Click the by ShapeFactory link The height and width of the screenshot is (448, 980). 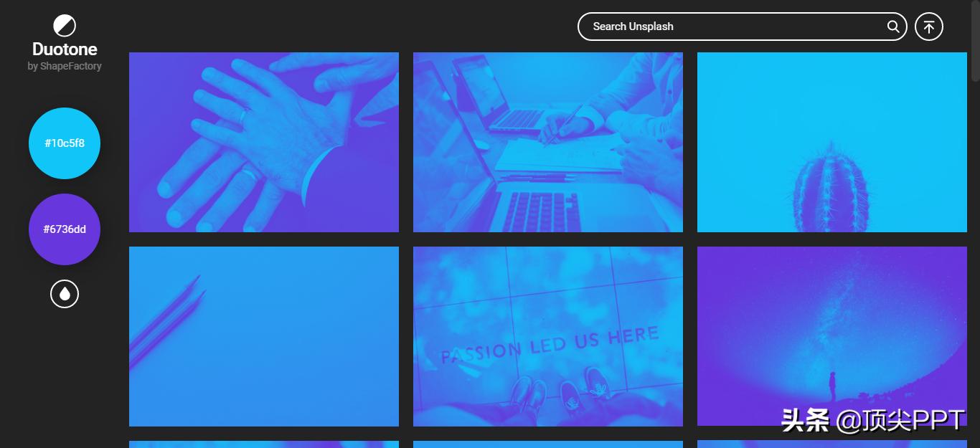(65, 66)
